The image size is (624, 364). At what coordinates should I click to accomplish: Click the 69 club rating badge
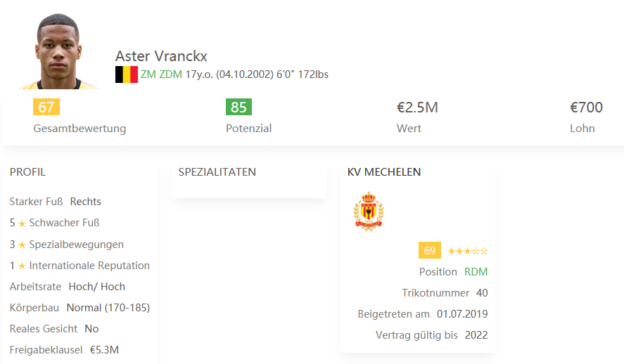430,250
